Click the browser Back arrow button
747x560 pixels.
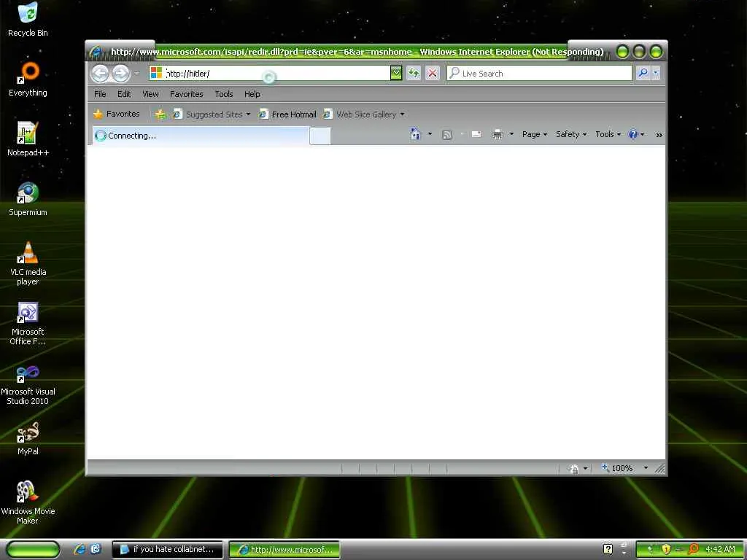(100, 74)
